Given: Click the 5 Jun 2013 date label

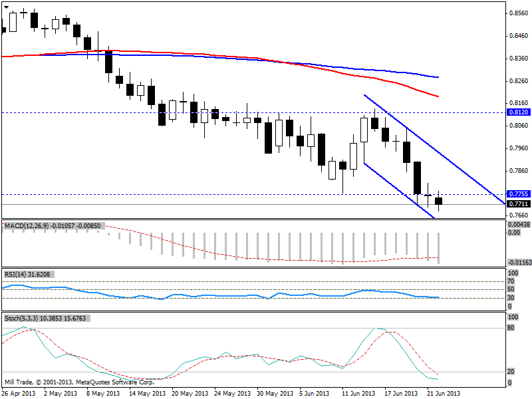Looking at the screenshot, I should coord(315,394).
